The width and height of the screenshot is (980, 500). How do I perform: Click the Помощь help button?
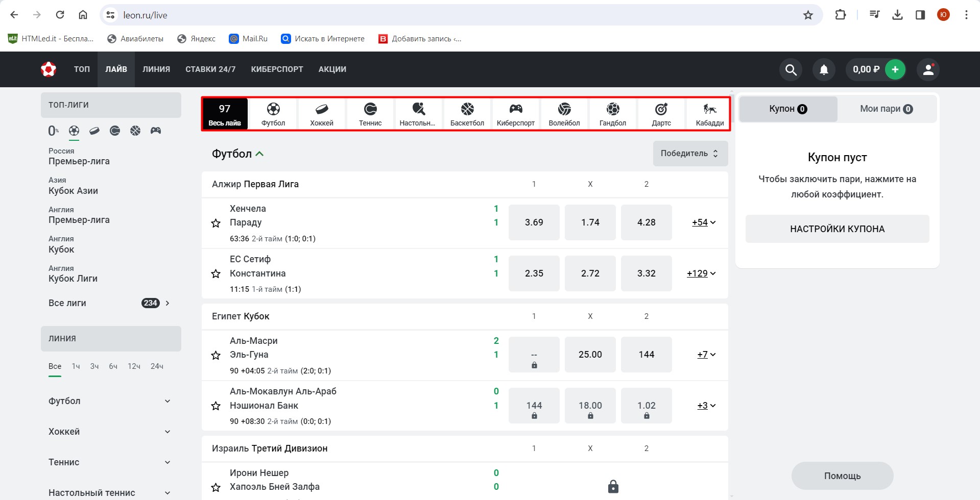(842, 476)
